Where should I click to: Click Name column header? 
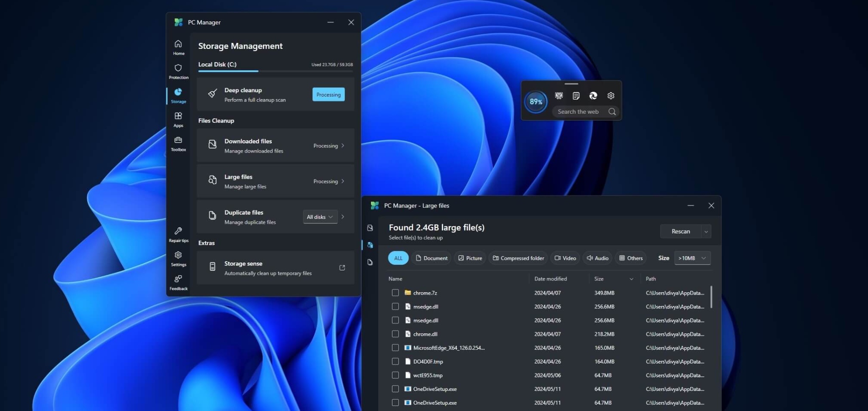pos(395,279)
